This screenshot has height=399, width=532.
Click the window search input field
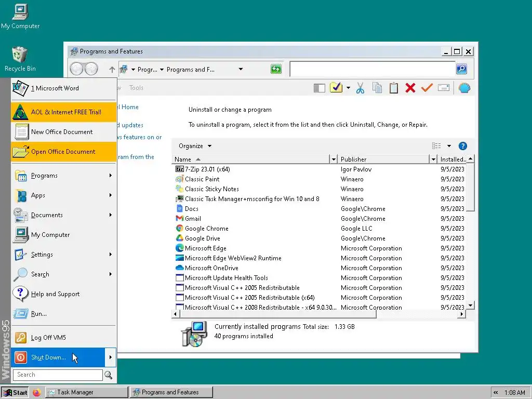(x=373, y=69)
